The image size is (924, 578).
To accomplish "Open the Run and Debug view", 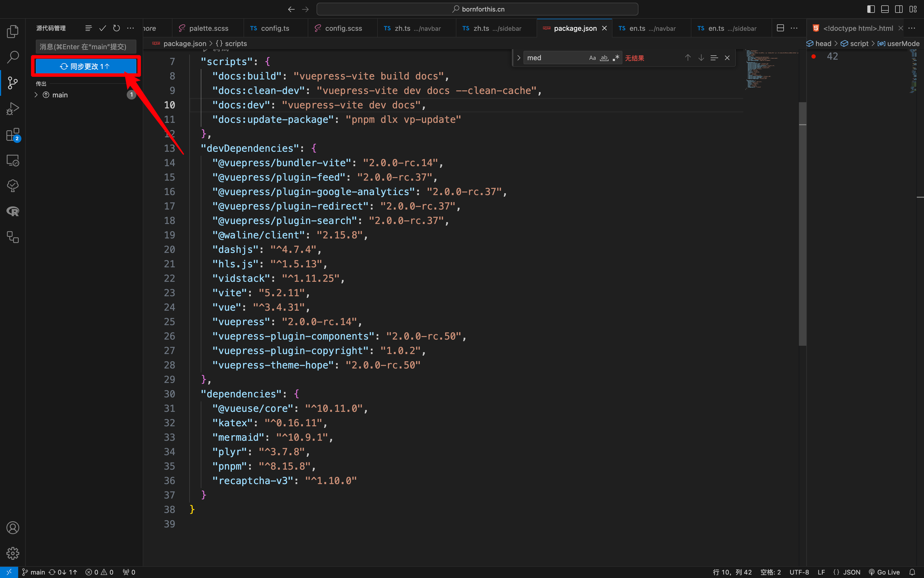I will point(13,109).
